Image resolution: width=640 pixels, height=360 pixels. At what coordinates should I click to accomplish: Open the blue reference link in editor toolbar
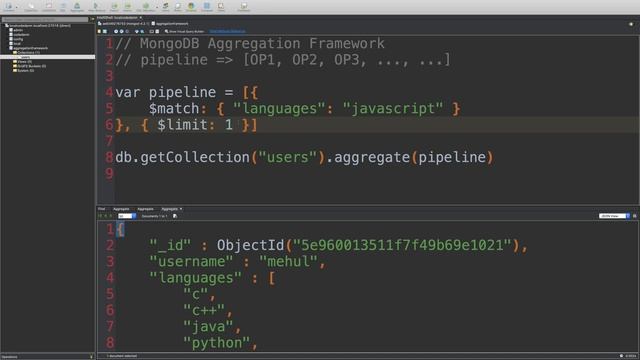tap(227, 31)
